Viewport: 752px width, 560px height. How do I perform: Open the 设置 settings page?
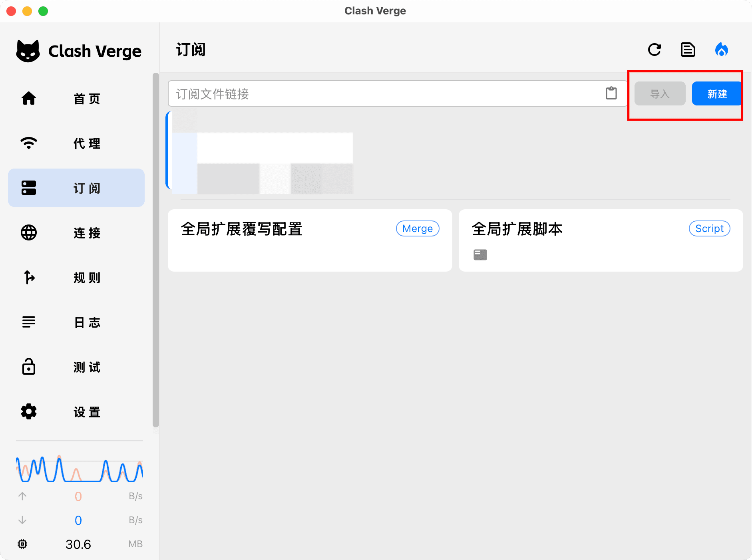pyautogui.click(x=76, y=411)
